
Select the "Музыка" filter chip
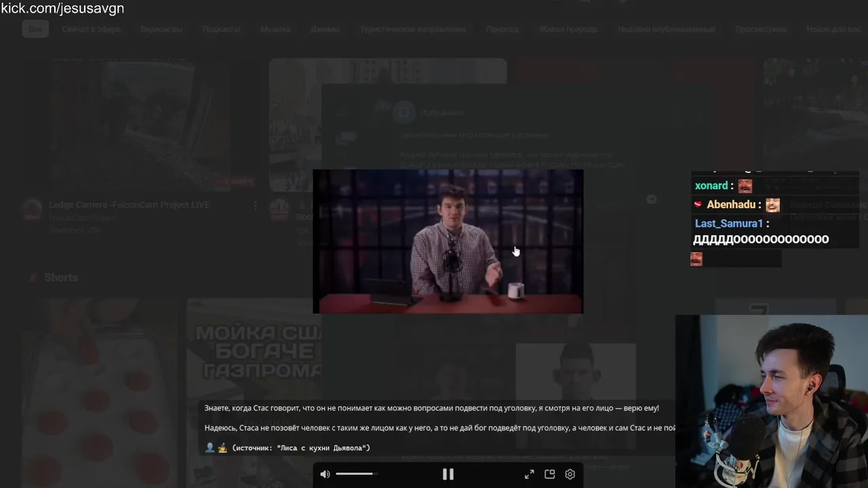pyautogui.click(x=275, y=29)
